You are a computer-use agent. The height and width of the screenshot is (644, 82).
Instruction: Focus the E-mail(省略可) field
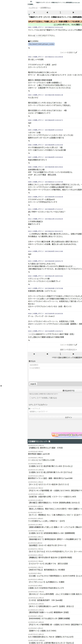click(x=55, y=368)
